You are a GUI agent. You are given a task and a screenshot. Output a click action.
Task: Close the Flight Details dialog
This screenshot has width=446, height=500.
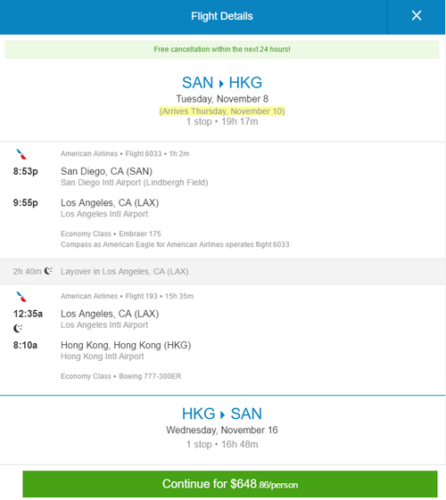[x=416, y=16]
